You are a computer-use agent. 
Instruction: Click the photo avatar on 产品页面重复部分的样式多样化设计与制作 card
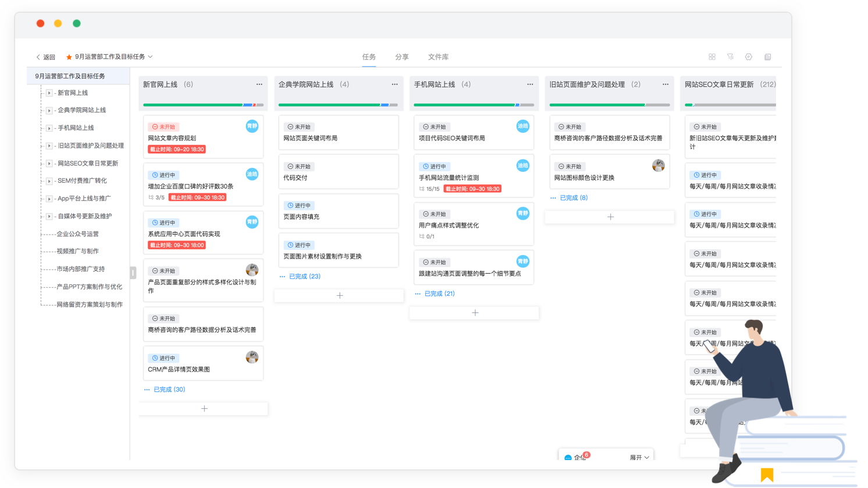coord(252,270)
